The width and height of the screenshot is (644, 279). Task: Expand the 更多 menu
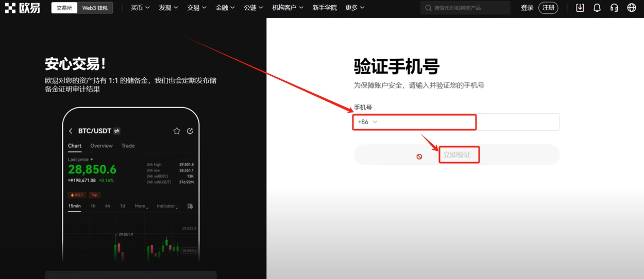coord(355,8)
